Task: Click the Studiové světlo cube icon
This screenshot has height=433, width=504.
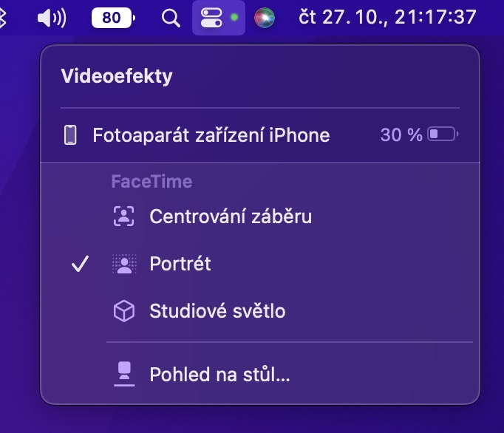Action: (x=123, y=311)
